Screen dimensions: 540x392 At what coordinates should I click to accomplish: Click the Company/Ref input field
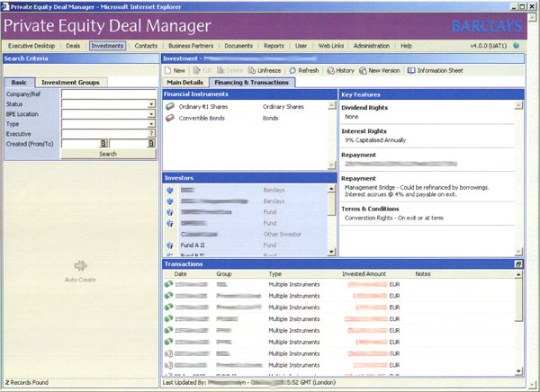(109, 94)
